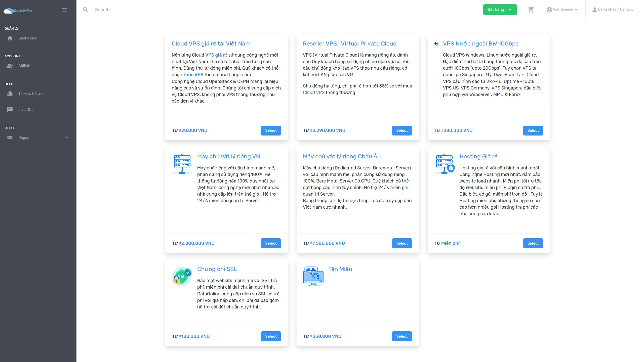Image resolution: width=644 pixels, height=362 pixels.
Task: Click the Affiliates people icon
Action: point(10,66)
